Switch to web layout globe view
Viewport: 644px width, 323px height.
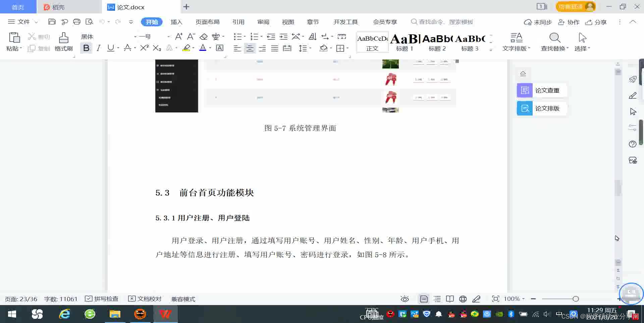tap(463, 299)
